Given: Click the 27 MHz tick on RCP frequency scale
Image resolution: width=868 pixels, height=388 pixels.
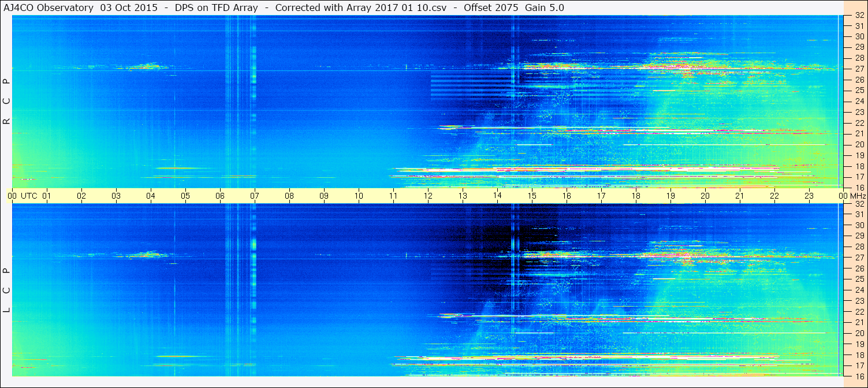Looking at the screenshot, I should (x=859, y=69).
